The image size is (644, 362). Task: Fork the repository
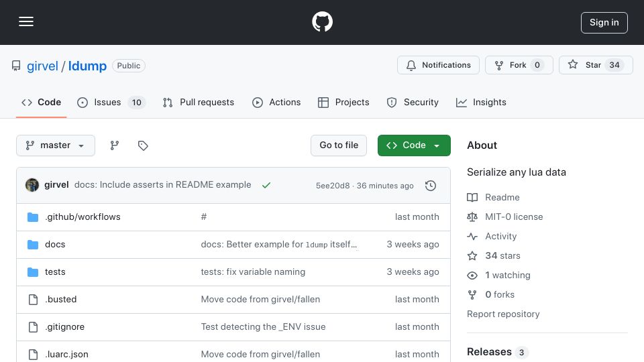pyautogui.click(x=519, y=65)
